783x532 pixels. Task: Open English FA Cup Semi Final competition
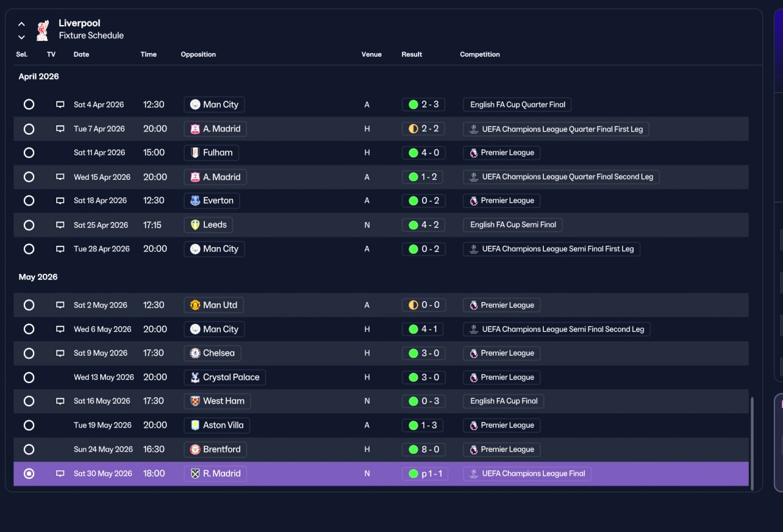tap(513, 225)
